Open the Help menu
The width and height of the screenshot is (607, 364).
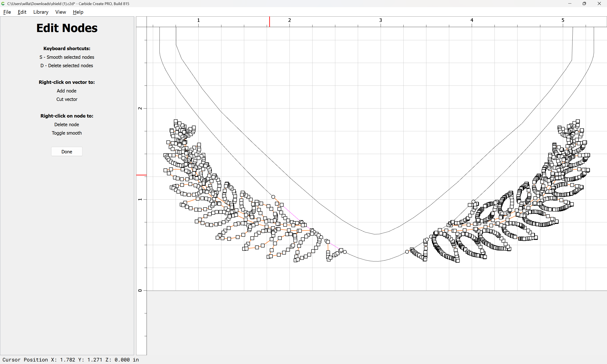pyautogui.click(x=78, y=12)
